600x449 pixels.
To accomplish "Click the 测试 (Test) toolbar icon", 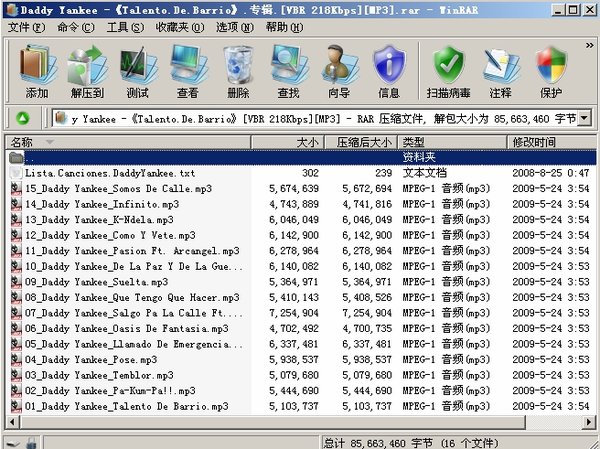I will [x=138, y=64].
